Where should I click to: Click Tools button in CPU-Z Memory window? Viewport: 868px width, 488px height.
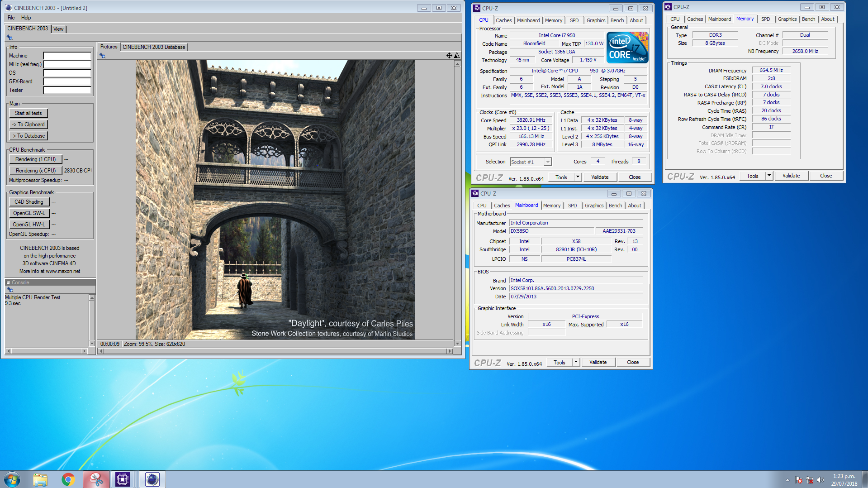click(x=753, y=176)
